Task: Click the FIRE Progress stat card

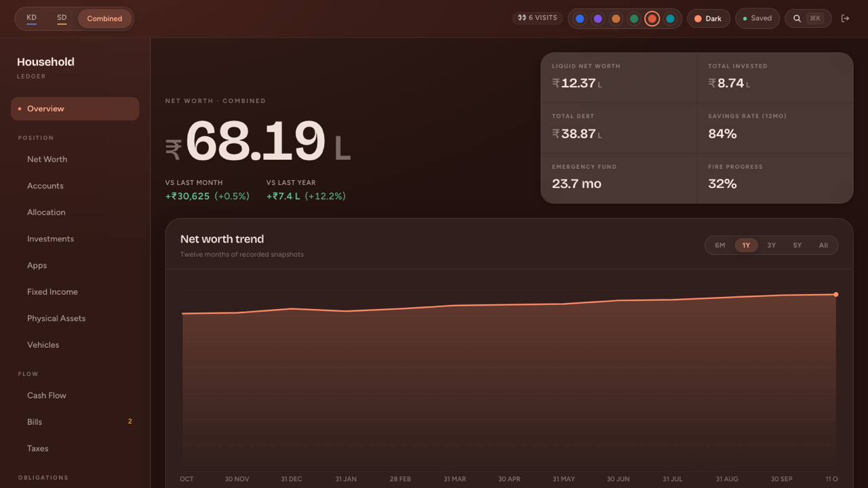Action: tap(775, 178)
